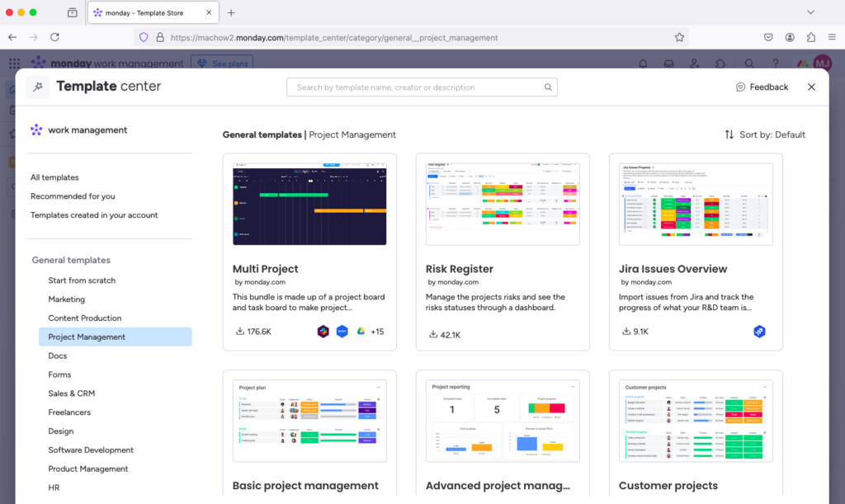
Task: Select the Design template category
Action: (60, 431)
